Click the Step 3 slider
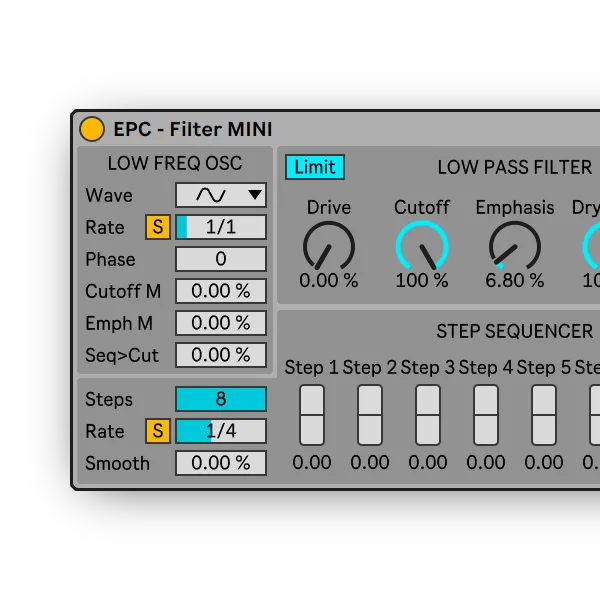The width and height of the screenshot is (600, 600). 428,415
